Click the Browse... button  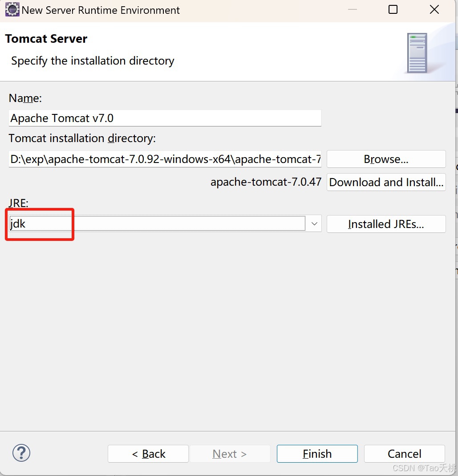(x=386, y=159)
